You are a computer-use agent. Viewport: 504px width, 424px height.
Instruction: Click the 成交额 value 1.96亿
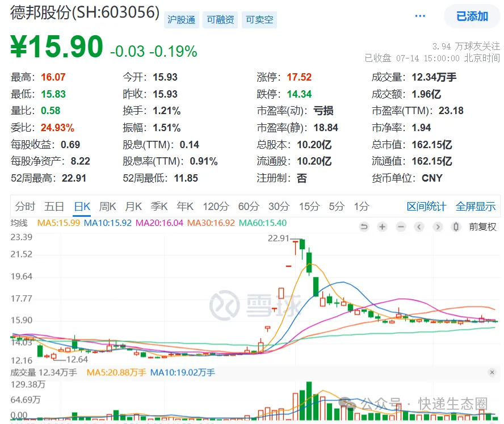(427, 94)
